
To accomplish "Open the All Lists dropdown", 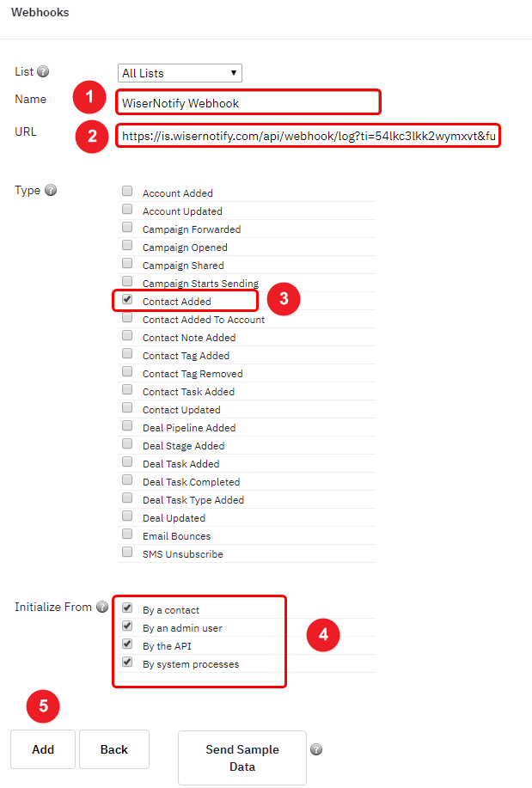I will click(x=180, y=73).
